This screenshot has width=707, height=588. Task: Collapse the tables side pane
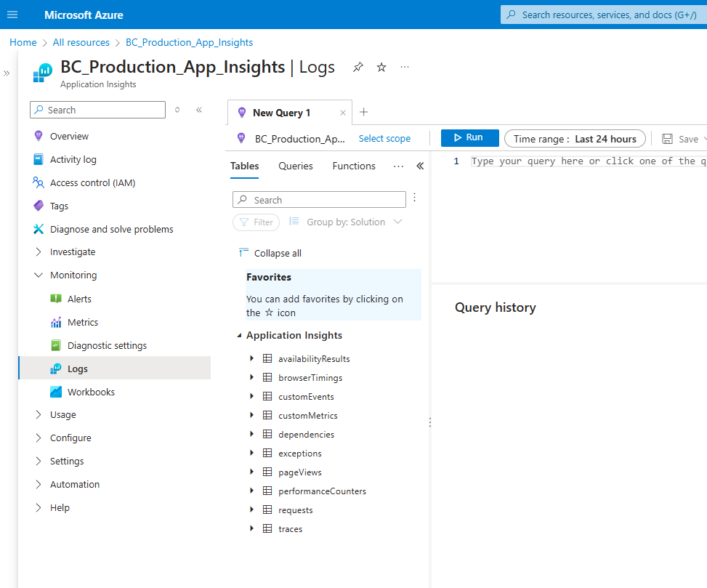click(420, 166)
